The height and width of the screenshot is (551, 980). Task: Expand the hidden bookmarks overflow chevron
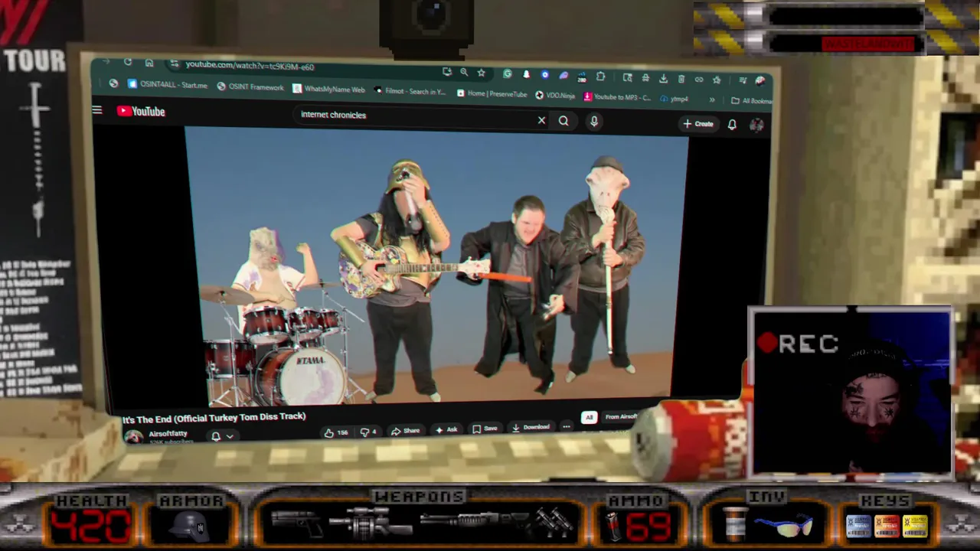click(712, 99)
